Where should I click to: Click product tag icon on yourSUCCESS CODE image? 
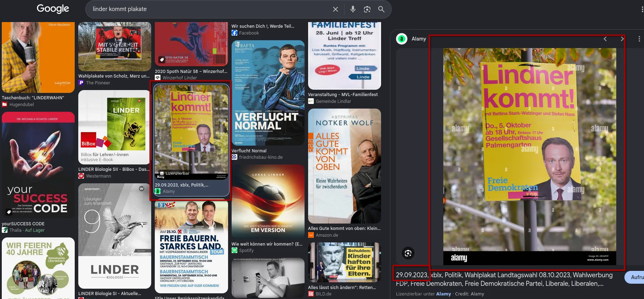[9, 212]
